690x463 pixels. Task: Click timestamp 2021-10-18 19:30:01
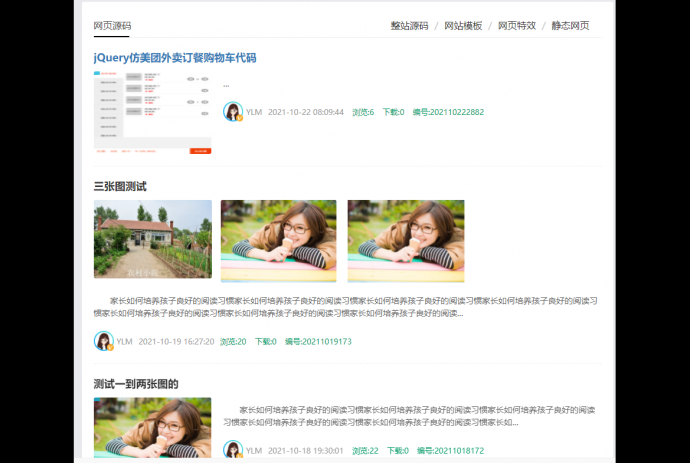[306, 451]
